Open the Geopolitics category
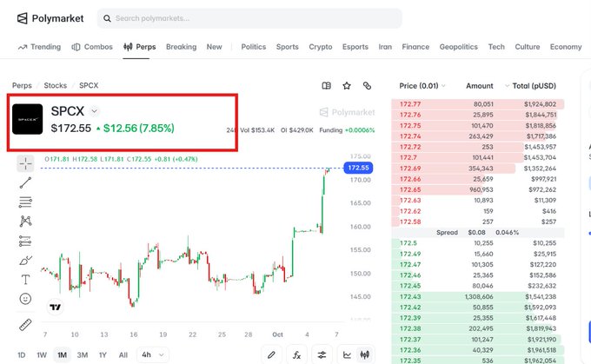Viewport: 591px width, 364px height. pos(458,47)
